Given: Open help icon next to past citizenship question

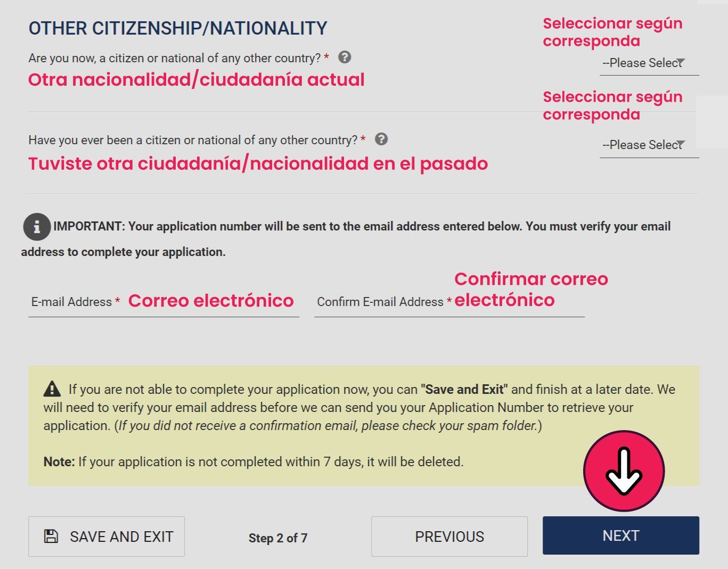Looking at the screenshot, I should (381, 139).
